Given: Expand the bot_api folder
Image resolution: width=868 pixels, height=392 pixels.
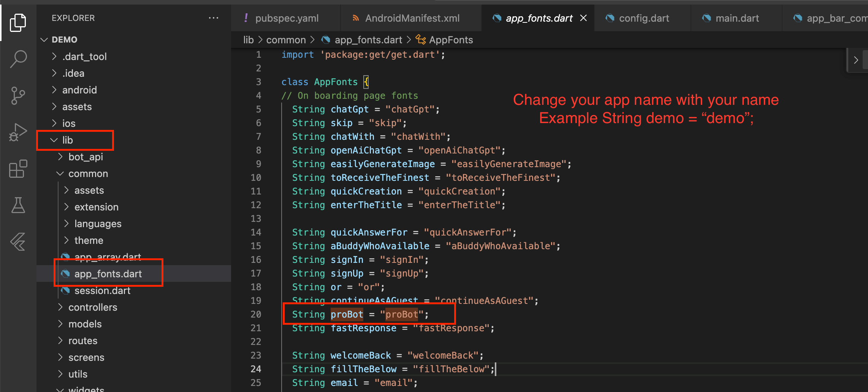Looking at the screenshot, I should point(60,156).
